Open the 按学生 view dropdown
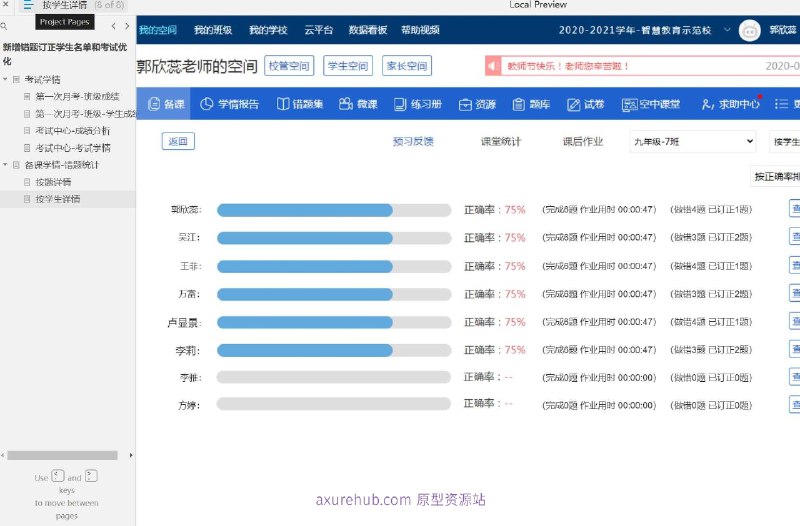The height and width of the screenshot is (526, 800). (785, 141)
